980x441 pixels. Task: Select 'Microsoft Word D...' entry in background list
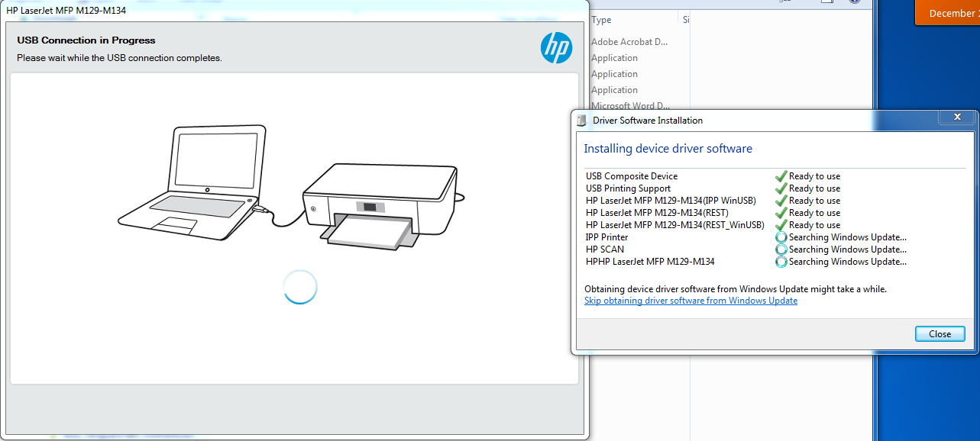tap(630, 106)
